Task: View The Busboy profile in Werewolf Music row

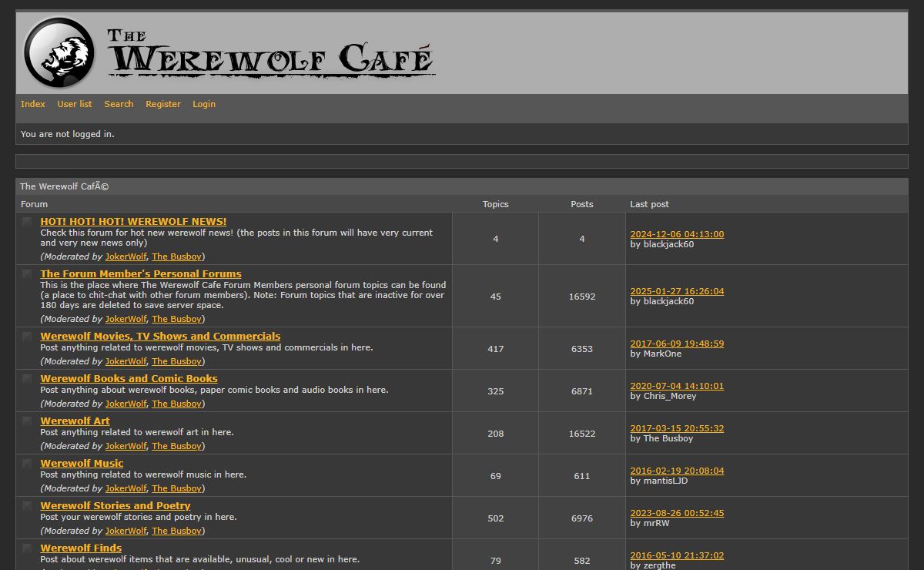Action: (176, 488)
